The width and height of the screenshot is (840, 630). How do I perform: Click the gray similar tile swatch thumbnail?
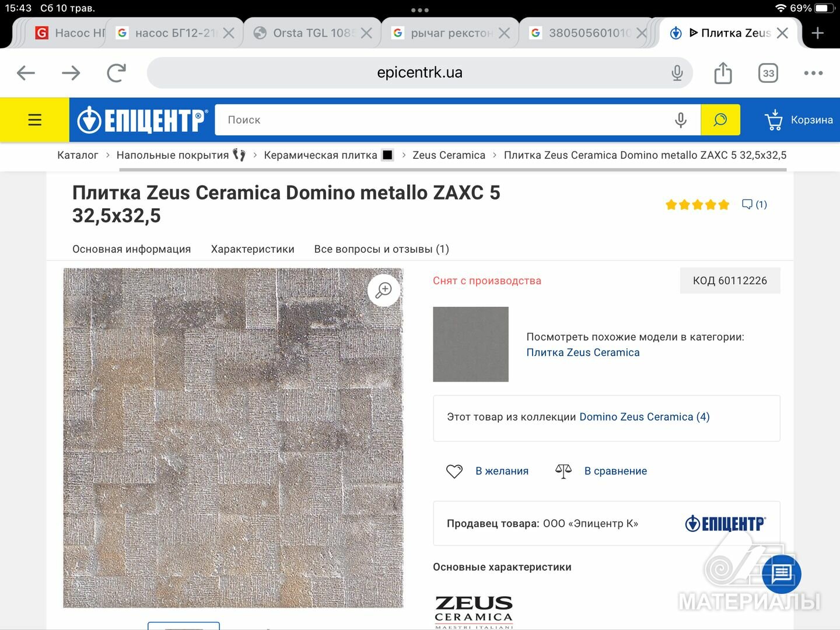tap(471, 344)
